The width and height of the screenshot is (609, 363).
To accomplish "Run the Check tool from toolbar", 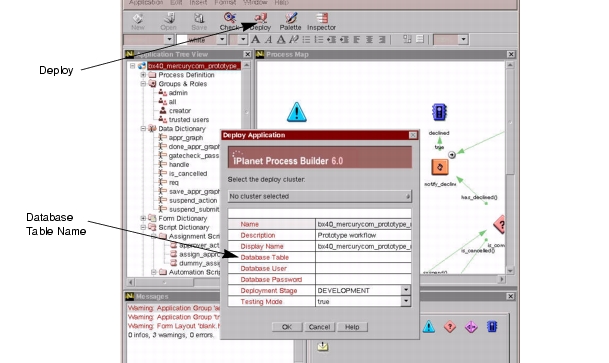I will [230, 22].
